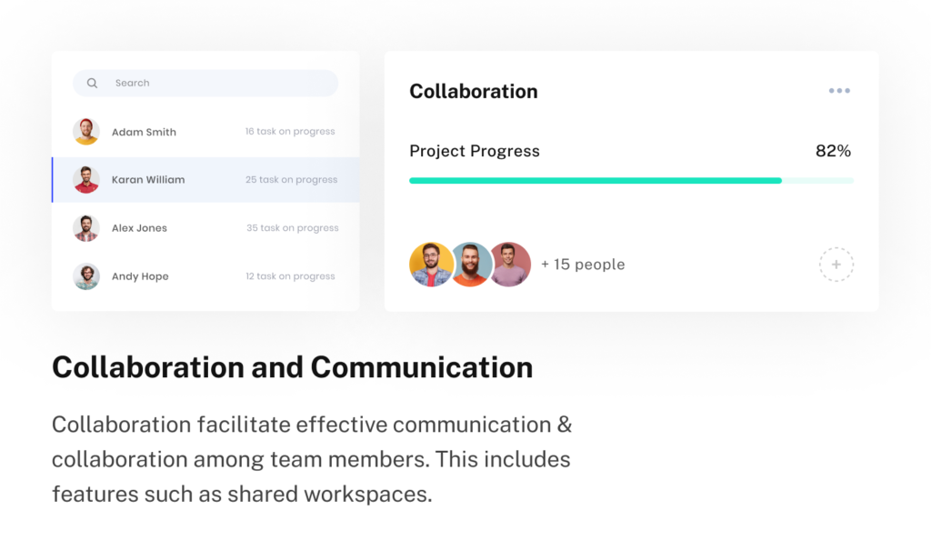Click Alex Jones's avatar
This screenshot has height=560, width=931.
pyautogui.click(x=86, y=228)
